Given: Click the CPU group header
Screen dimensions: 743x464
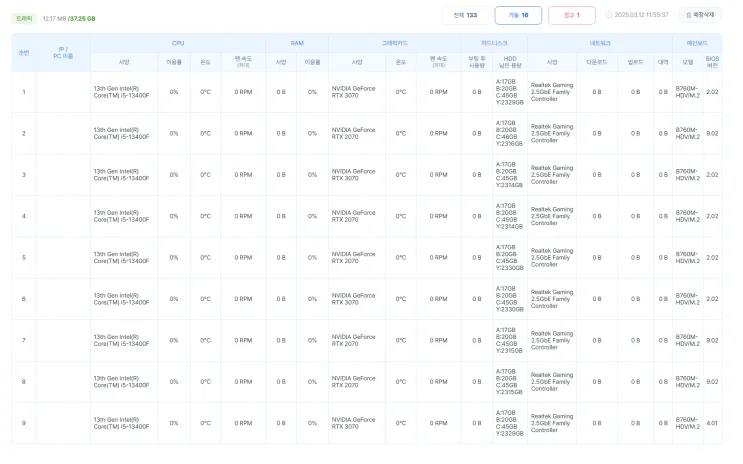Looking at the screenshot, I should point(178,43).
